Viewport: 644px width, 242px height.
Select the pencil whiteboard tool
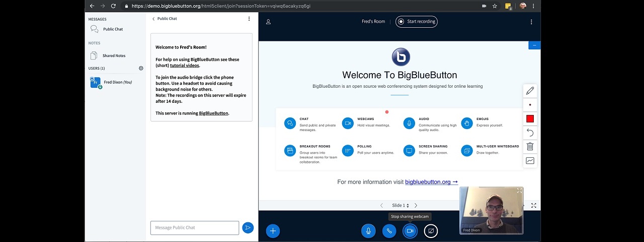pyautogui.click(x=530, y=91)
